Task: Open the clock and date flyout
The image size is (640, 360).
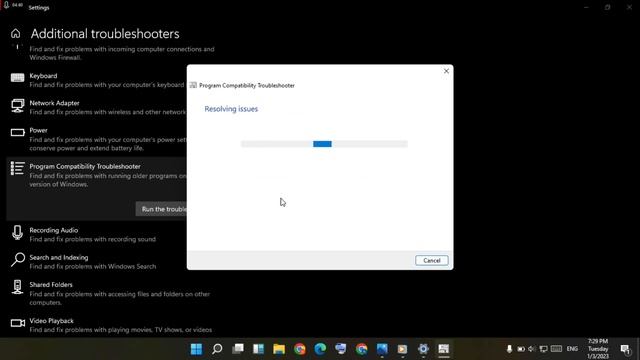Action: [x=598, y=349]
